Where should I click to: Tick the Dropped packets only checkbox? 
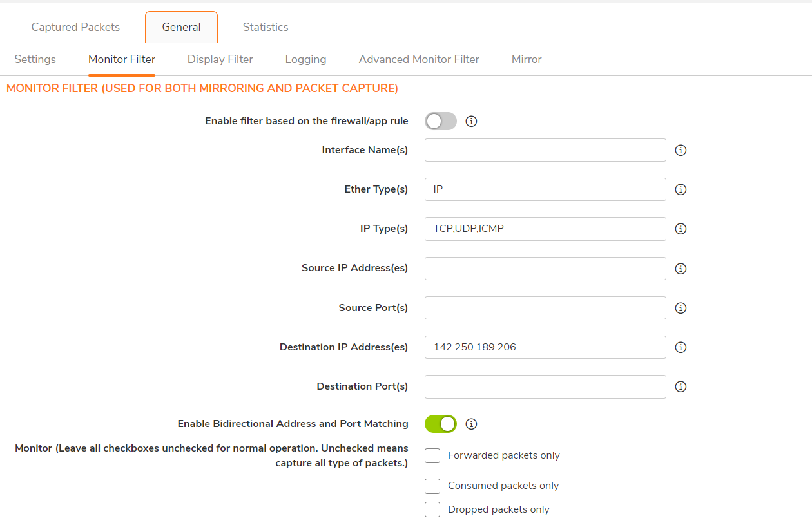(x=432, y=509)
